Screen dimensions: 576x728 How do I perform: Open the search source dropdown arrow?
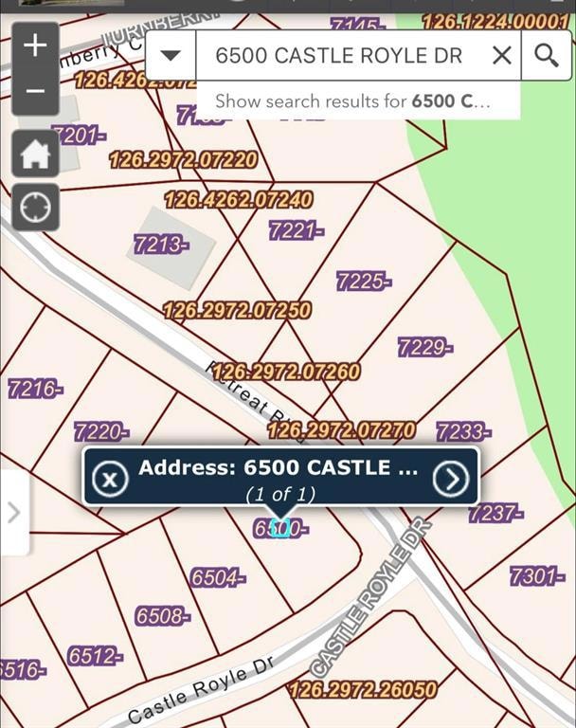[x=171, y=55]
